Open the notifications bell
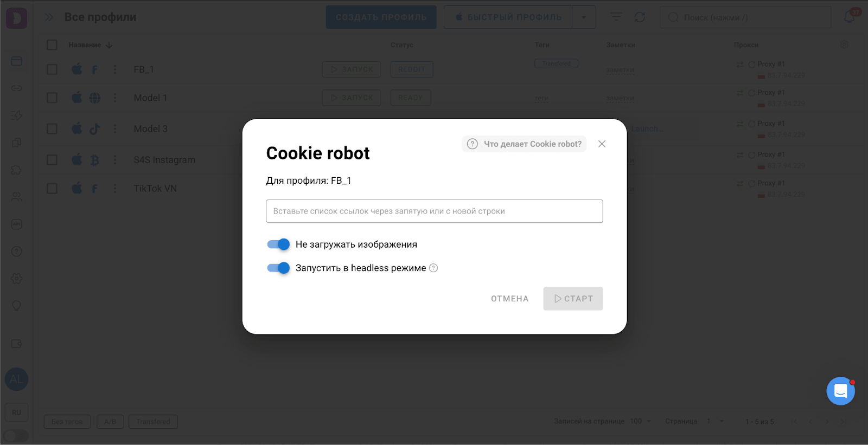Viewport: 868px width, 445px height. click(x=849, y=17)
